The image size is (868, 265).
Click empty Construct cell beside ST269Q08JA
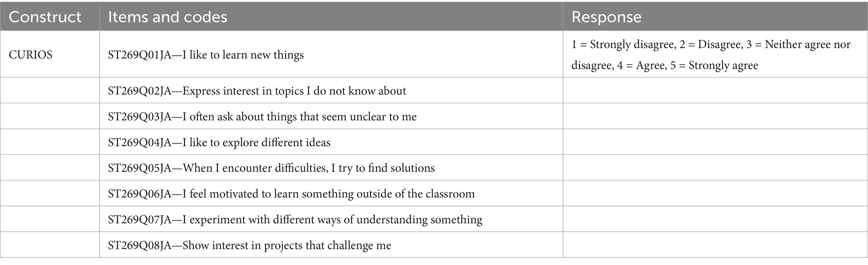(x=50, y=245)
